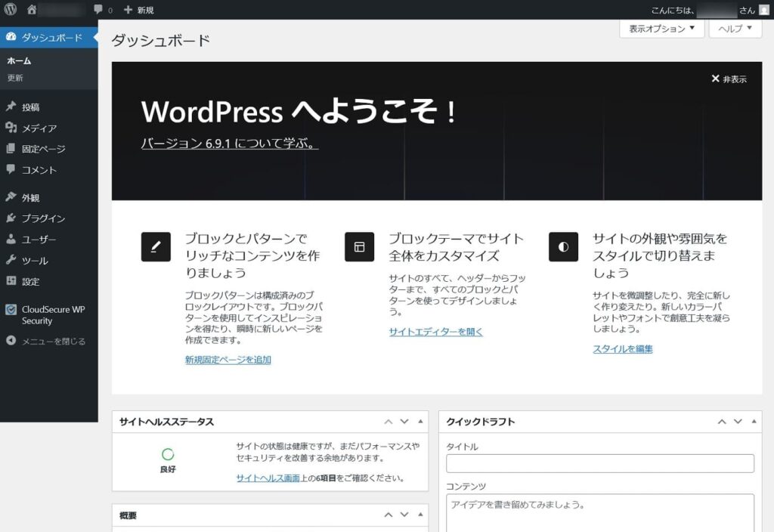This screenshot has height=532, width=774.
Task: Click the 固定ページ pages icon
Action: [11, 149]
